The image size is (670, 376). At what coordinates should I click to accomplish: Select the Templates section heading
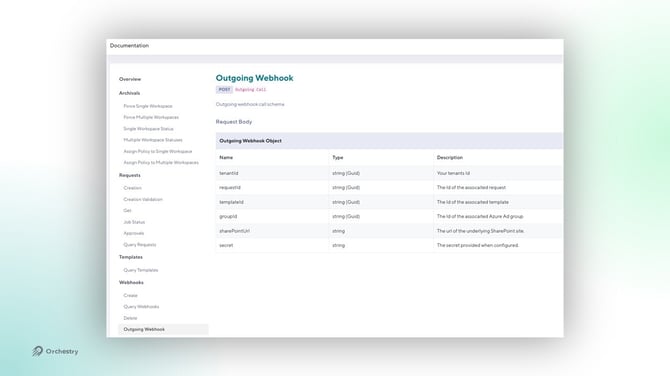click(x=131, y=257)
